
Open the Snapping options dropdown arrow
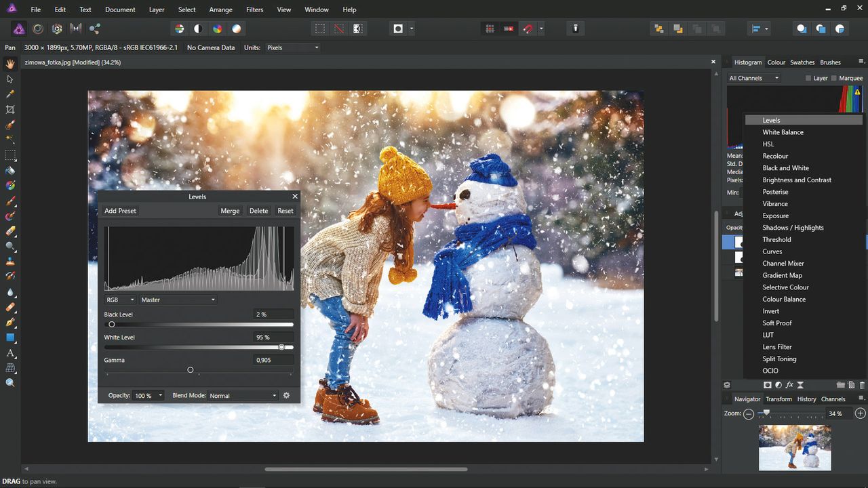[541, 28]
